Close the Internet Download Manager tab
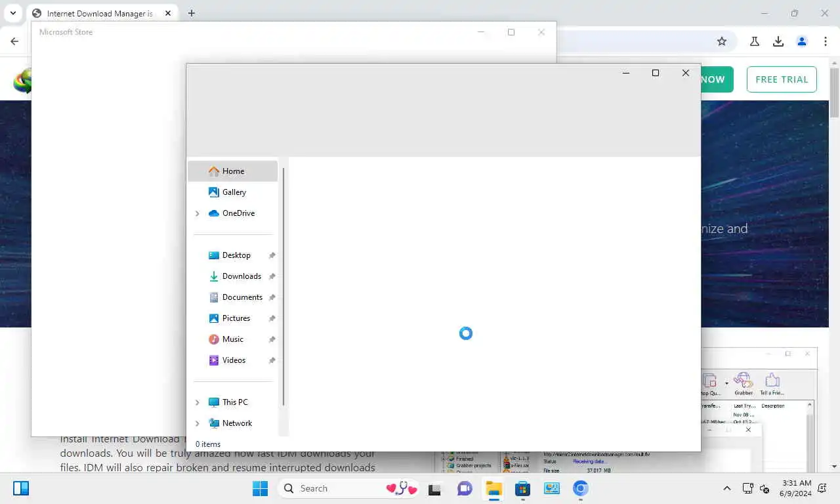The image size is (840, 504). pos(168,13)
